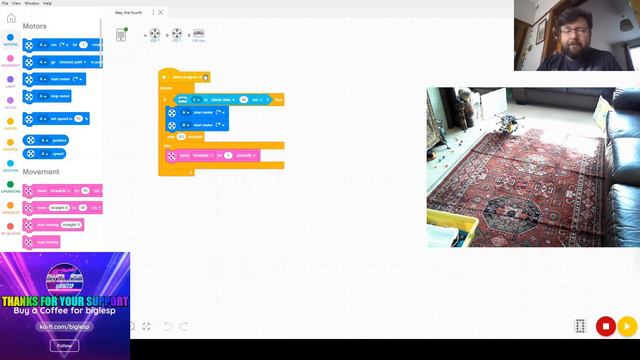
Task: Edit the duration value in canvas move block
Action: pyautogui.click(x=228, y=156)
